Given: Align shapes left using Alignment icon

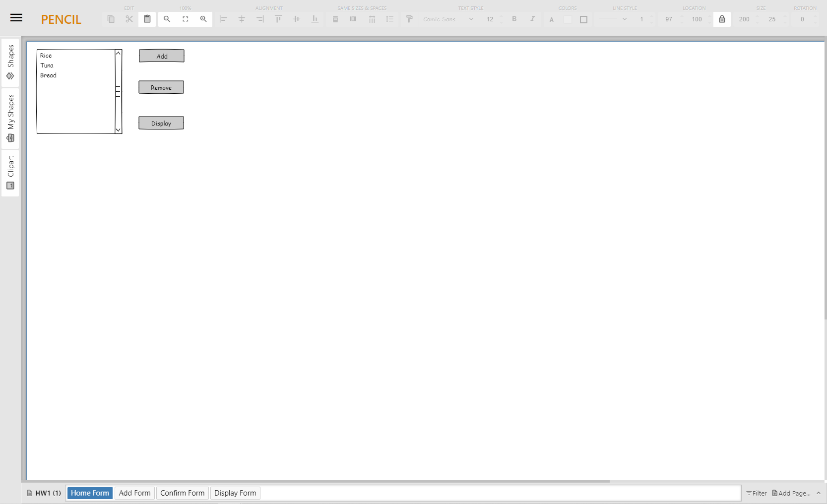Looking at the screenshot, I should (223, 19).
